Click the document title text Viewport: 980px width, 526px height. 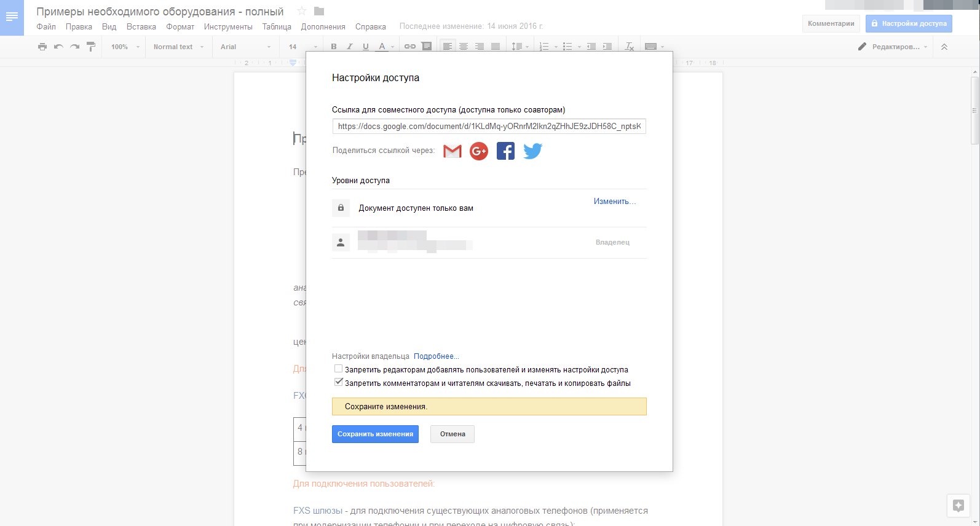[x=160, y=12]
